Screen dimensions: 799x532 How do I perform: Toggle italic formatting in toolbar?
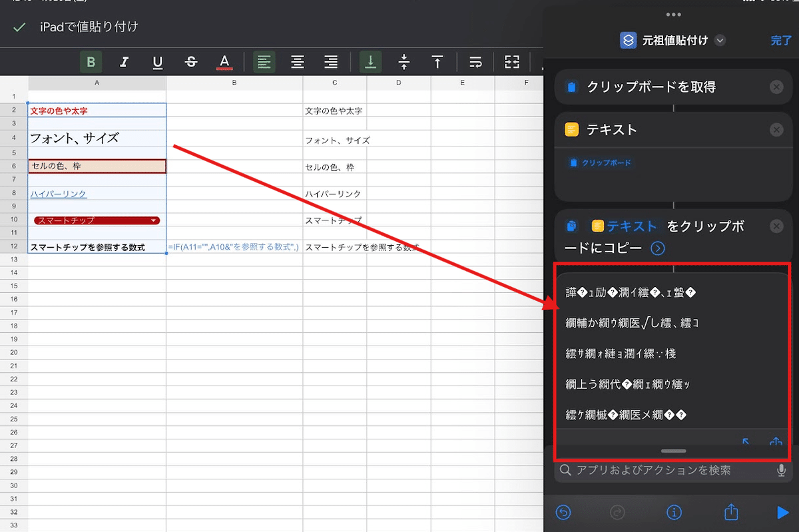point(125,62)
